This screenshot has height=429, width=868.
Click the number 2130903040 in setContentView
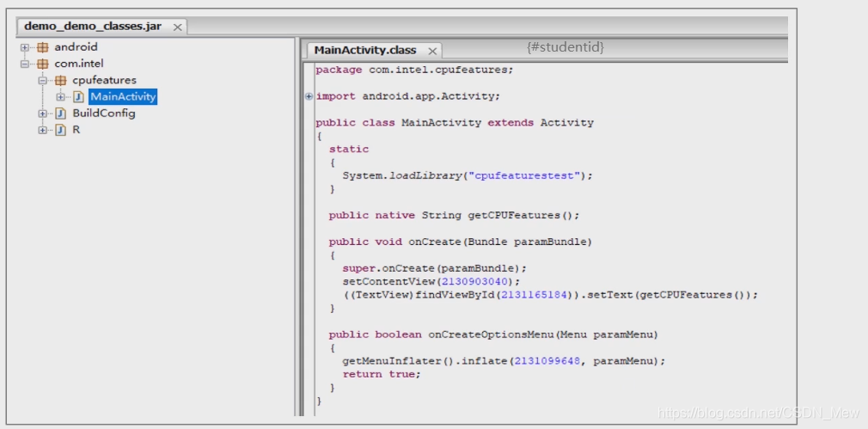point(474,281)
